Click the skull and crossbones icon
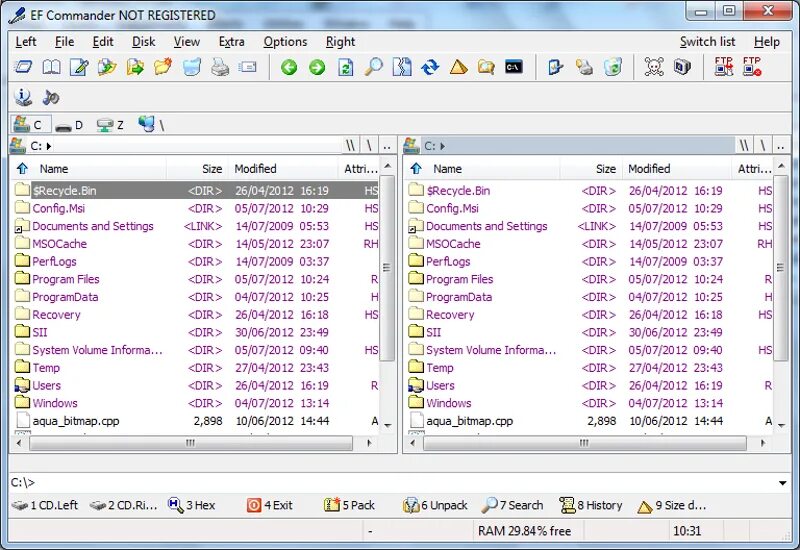Image resolution: width=800 pixels, height=550 pixels. coord(654,67)
